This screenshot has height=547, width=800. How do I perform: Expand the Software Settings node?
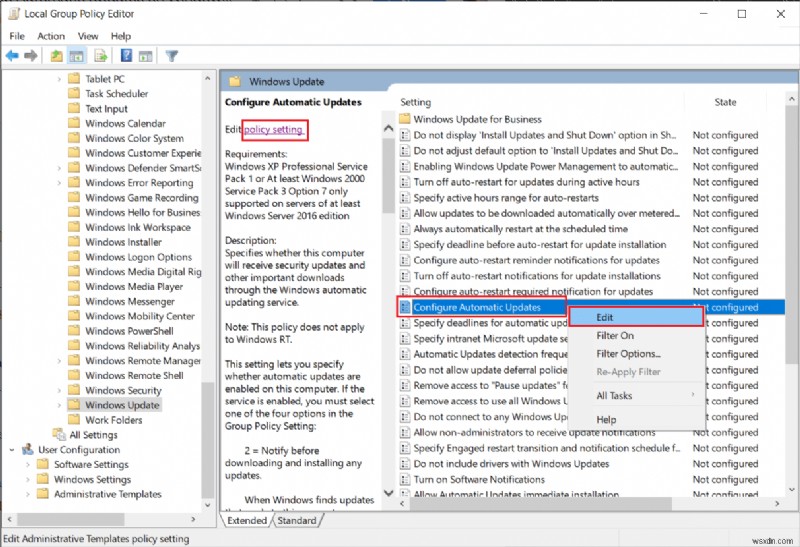[x=28, y=464]
